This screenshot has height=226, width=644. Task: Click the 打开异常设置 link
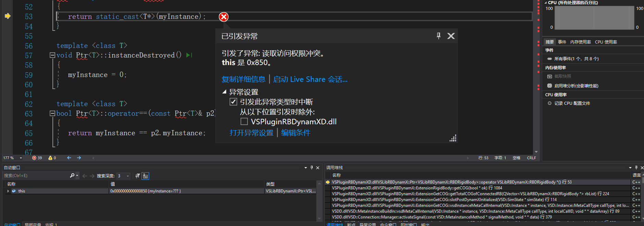tap(251, 133)
